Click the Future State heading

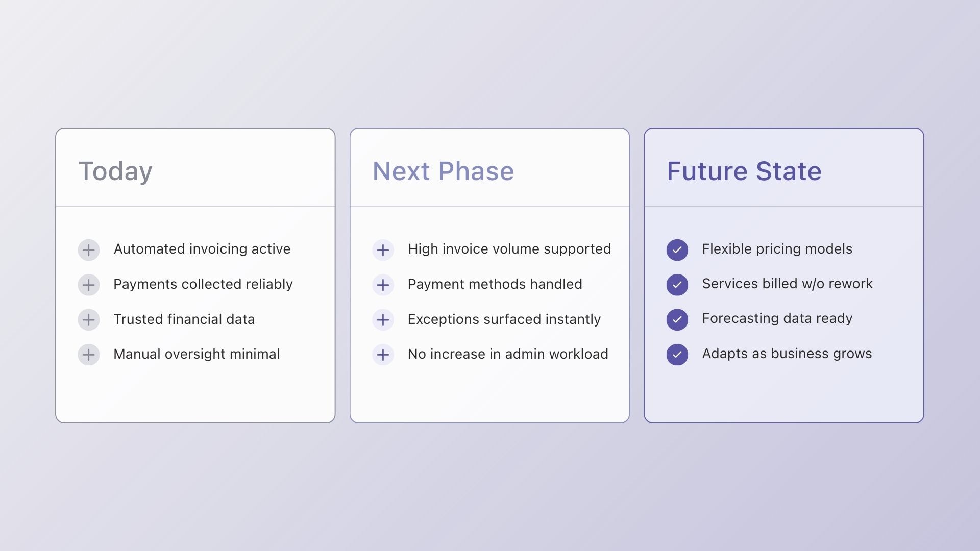(x=744, y=171)
